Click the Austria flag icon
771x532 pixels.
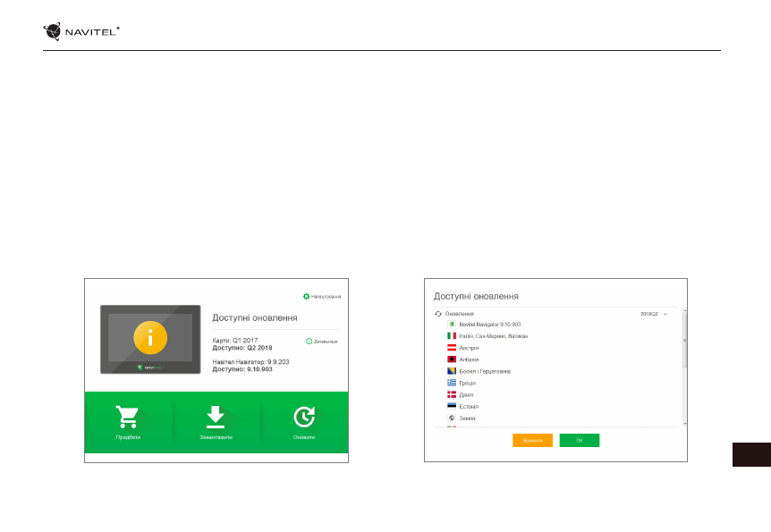click(x=452, y=347)
